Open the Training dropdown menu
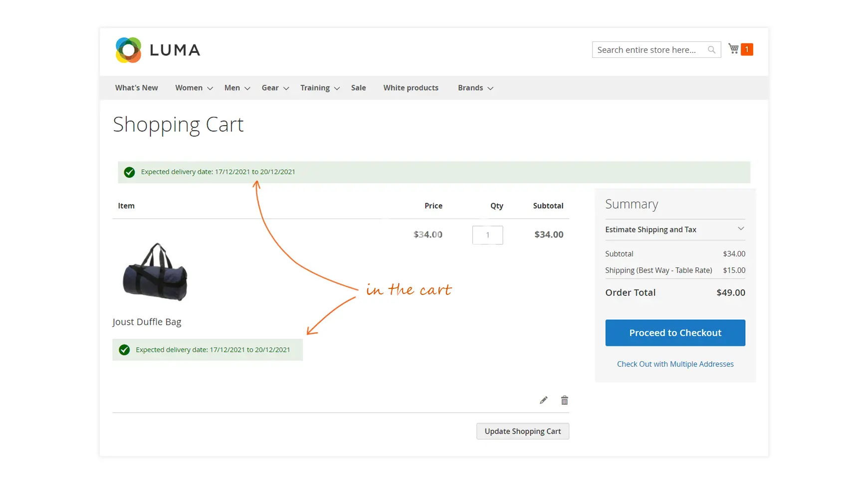The image size is (868, 499). (x=320, y=88)
